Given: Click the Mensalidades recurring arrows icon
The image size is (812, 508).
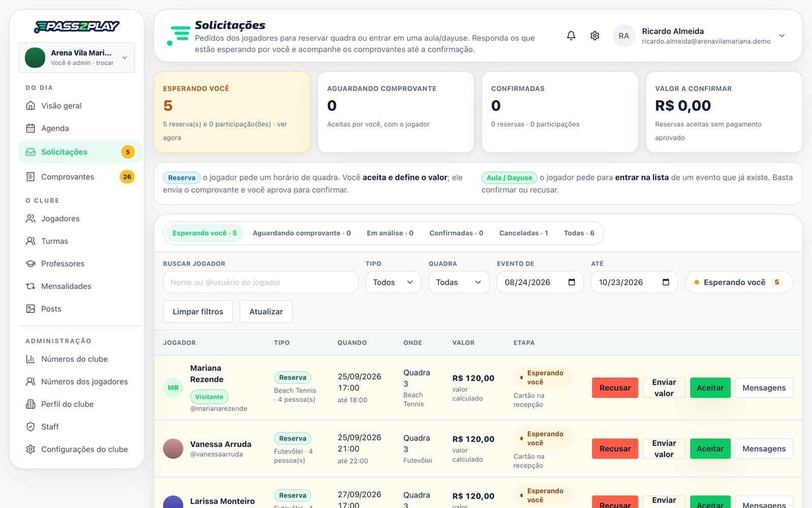Looking at the screenshot, I should tap(30, 286).
